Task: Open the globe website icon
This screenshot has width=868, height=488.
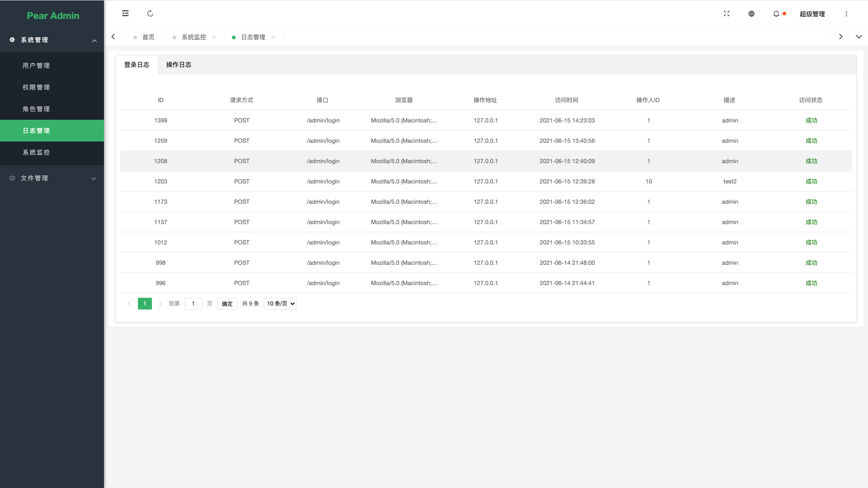Action: pyautogui.click(x=751, y=14)
